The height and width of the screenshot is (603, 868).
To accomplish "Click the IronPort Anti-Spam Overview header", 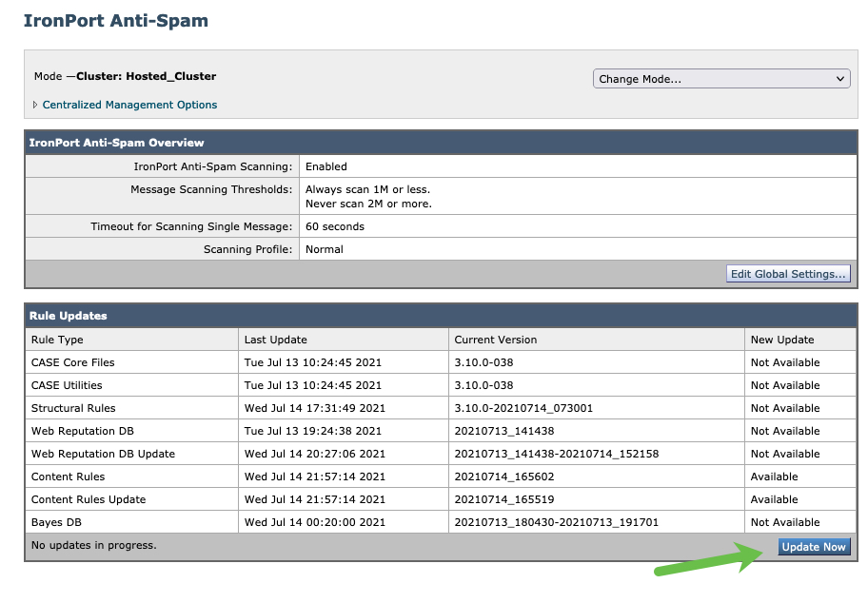I will [x=116, y=143].
